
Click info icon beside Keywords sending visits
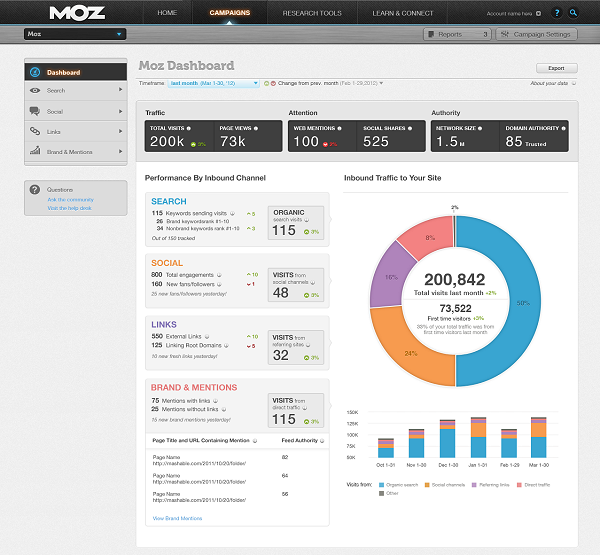(232, 213)
